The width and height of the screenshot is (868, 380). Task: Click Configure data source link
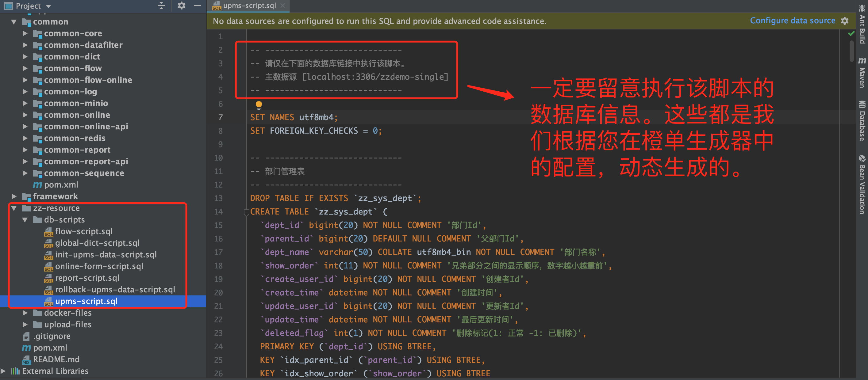(792, 21)
